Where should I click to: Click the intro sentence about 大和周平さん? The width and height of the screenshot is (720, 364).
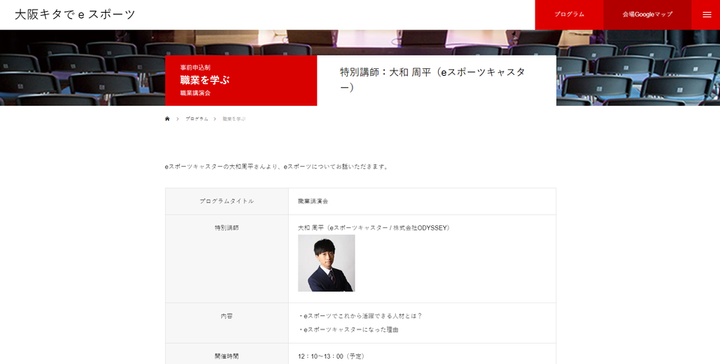[277, 167]
